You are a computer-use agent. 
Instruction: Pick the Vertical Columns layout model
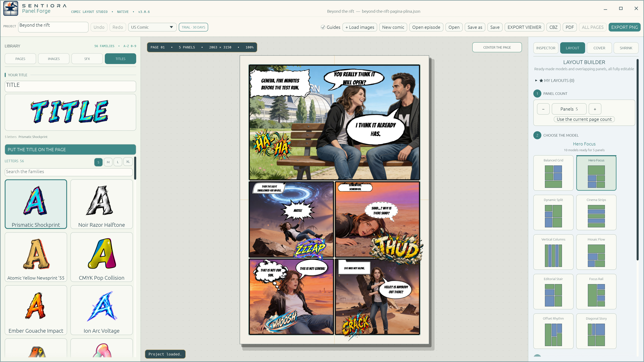click(553, 252)
